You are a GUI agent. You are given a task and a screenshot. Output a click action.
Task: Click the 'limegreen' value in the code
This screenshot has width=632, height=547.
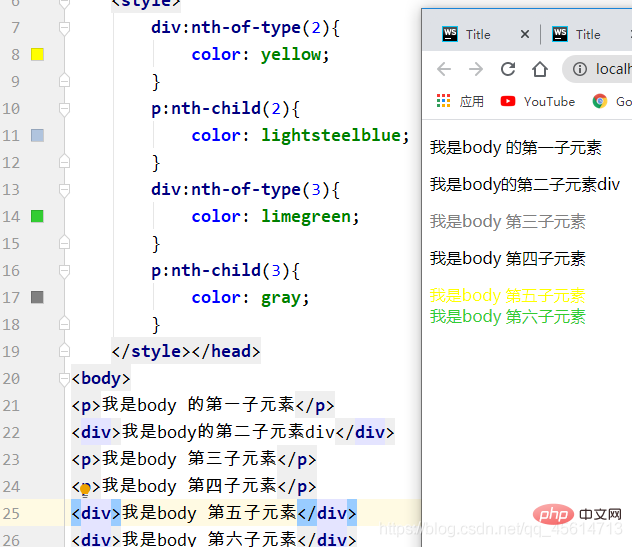point(306,217)
